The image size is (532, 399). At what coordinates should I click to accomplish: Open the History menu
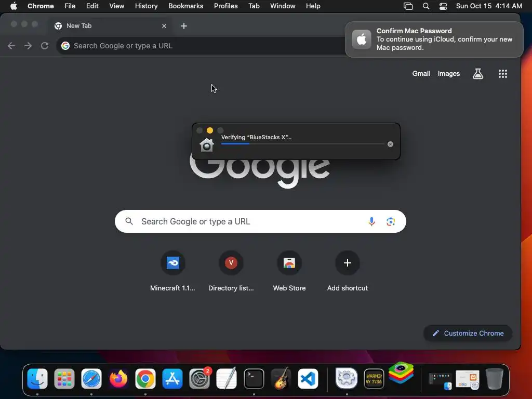point(146,6)
